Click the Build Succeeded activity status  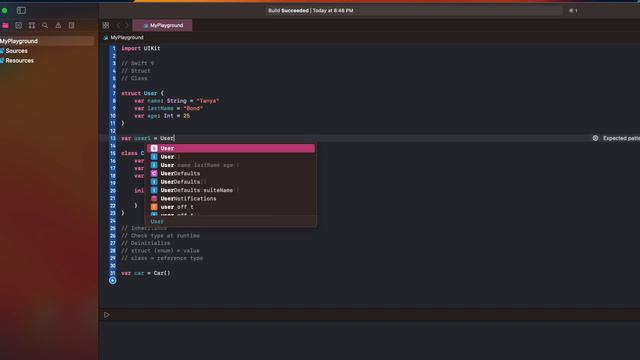click(x=311, y=11)
